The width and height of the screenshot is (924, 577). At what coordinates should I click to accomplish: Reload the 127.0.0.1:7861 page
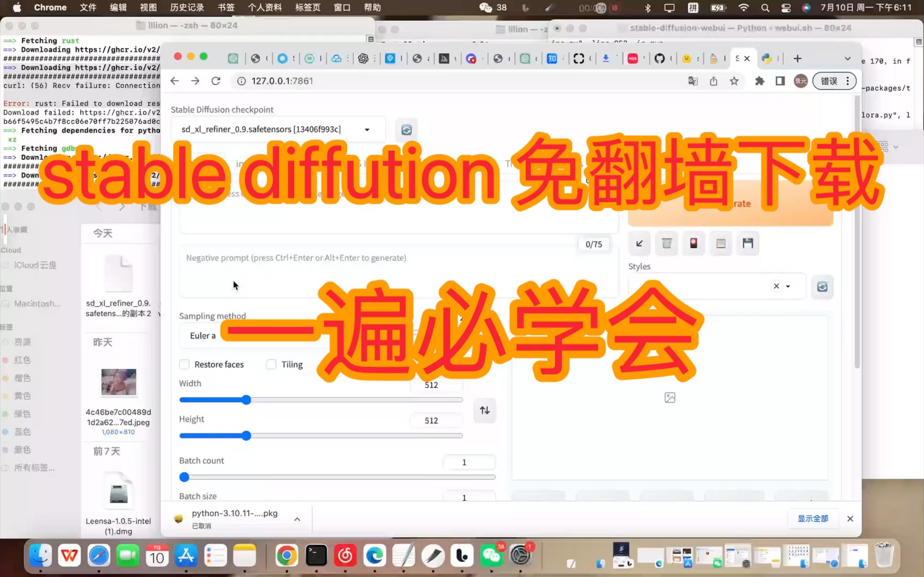(216, 81)
